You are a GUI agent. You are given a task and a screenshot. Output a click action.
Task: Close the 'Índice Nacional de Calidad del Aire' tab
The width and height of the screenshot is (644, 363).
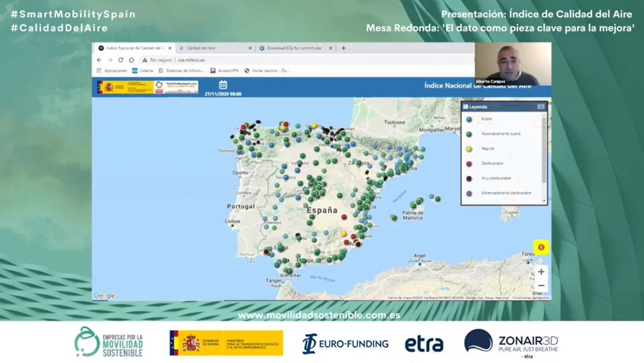click(x=170, y=48)
